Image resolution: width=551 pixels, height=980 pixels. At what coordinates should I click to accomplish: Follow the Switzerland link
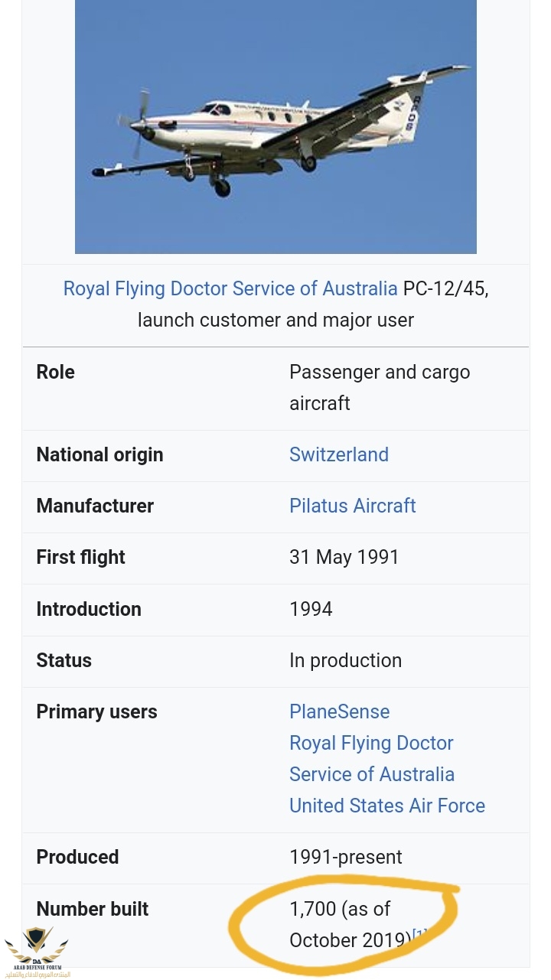339,454
